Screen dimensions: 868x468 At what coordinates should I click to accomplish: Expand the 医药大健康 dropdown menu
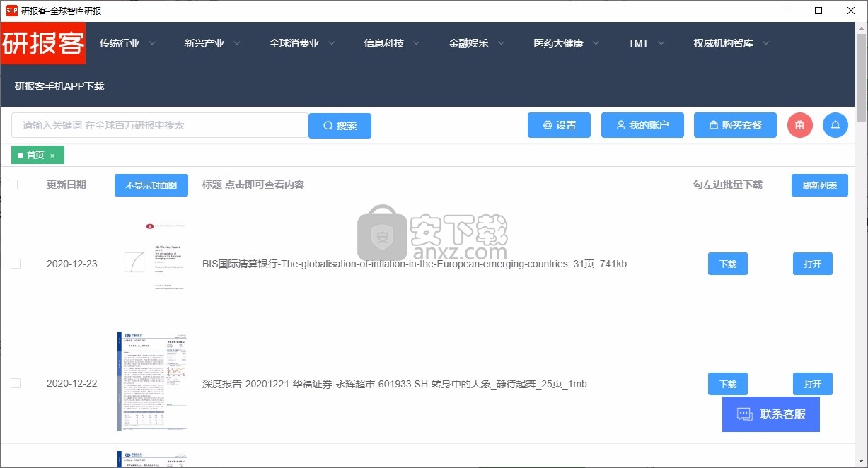click(x=567, y=43)
